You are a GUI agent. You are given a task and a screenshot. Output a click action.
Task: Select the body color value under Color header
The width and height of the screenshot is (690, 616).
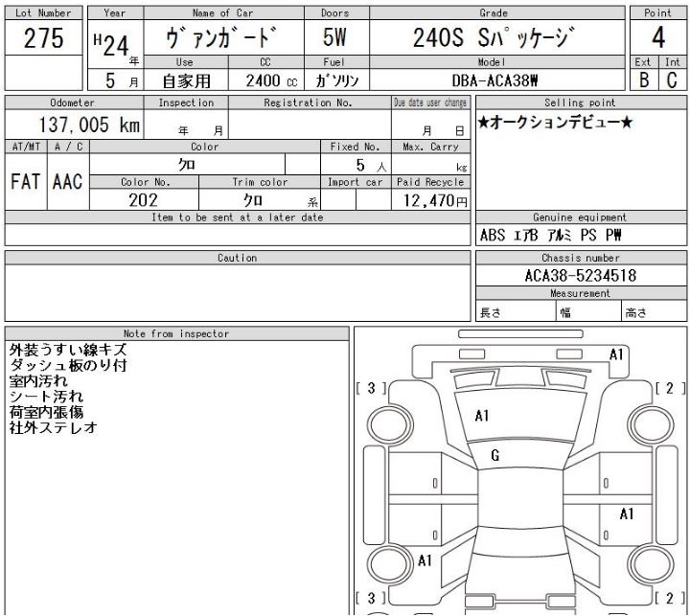(x=187, y=165)
